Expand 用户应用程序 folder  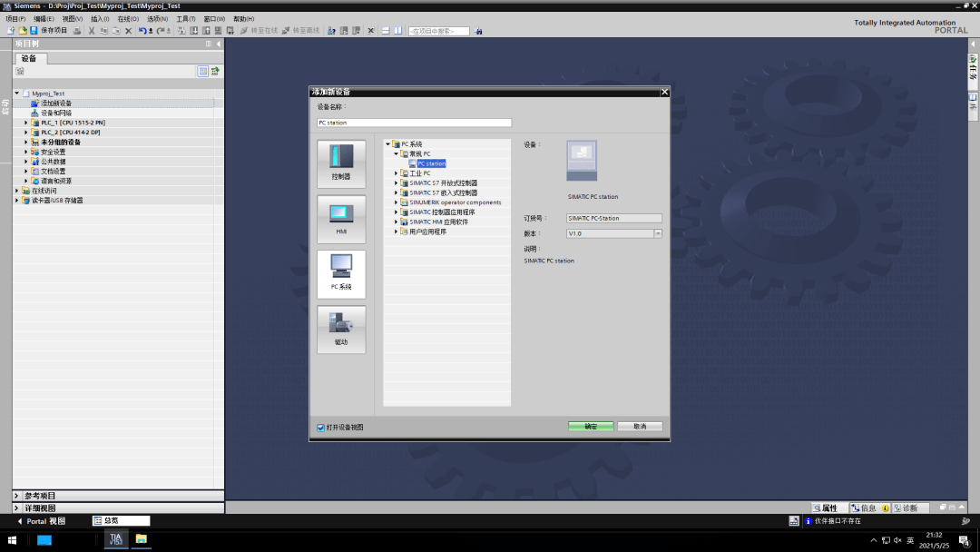[397, 232]
